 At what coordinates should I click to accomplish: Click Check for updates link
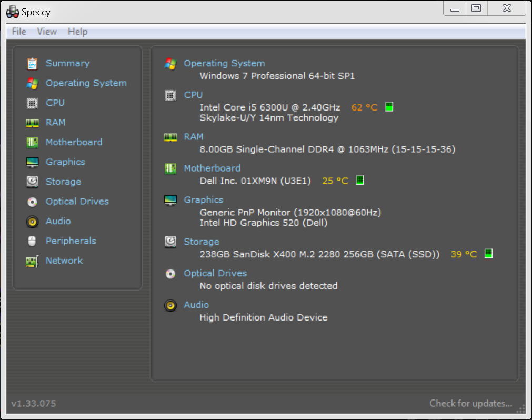pos(471,403)
